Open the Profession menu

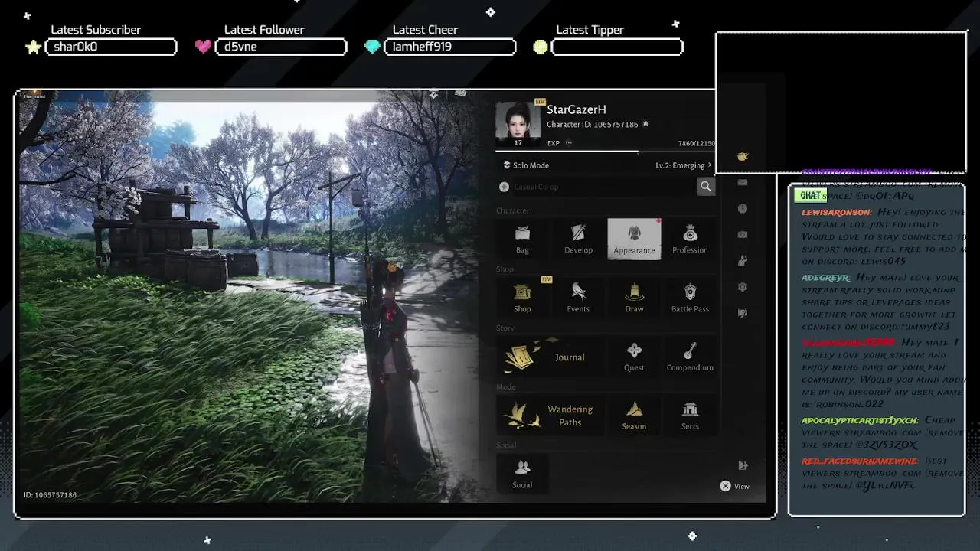[690, 239]
